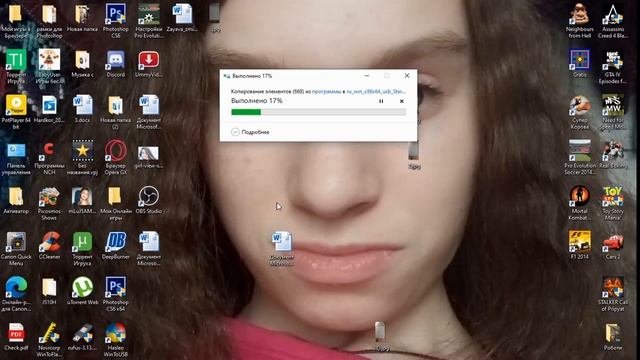Launch Novicorp WinToFlash shortcut
The width and height of the screenshot is (640, 360).
coord(49,339)
